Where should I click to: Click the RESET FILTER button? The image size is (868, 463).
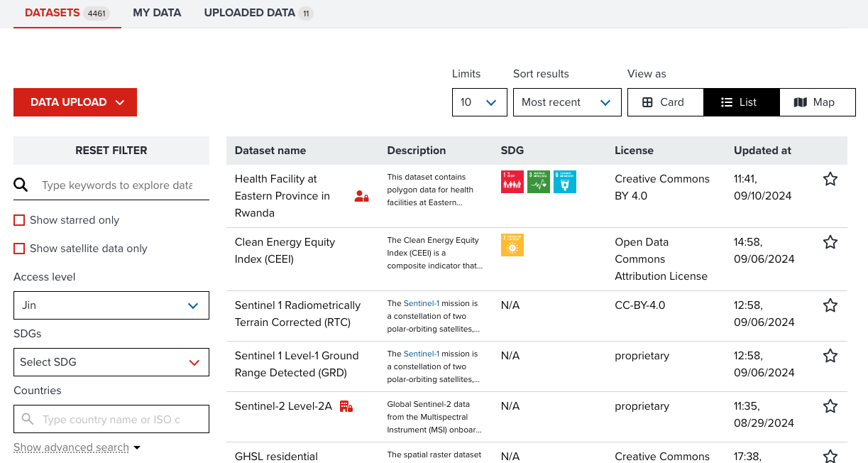click(111, 150)
